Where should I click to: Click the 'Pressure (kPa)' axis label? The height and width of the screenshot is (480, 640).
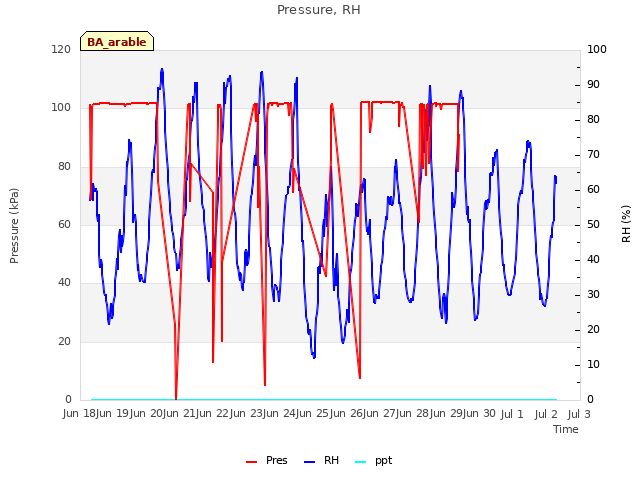pos(14,226)
